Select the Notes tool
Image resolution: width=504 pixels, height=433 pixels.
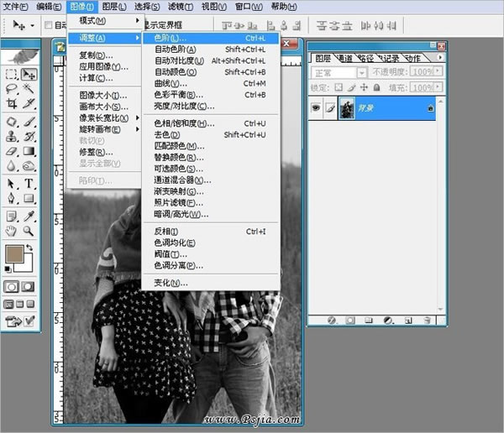(x=12, y=216)
